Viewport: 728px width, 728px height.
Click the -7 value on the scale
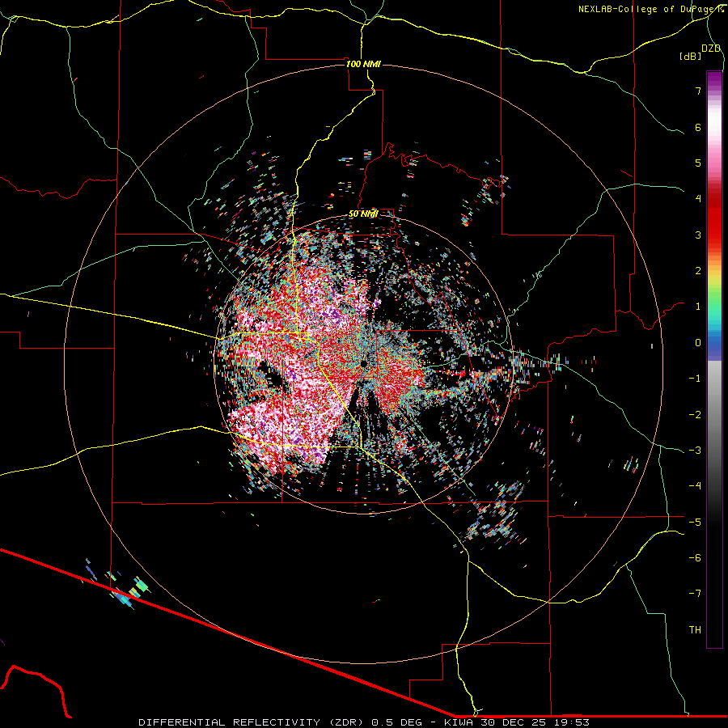pos(695,594)
